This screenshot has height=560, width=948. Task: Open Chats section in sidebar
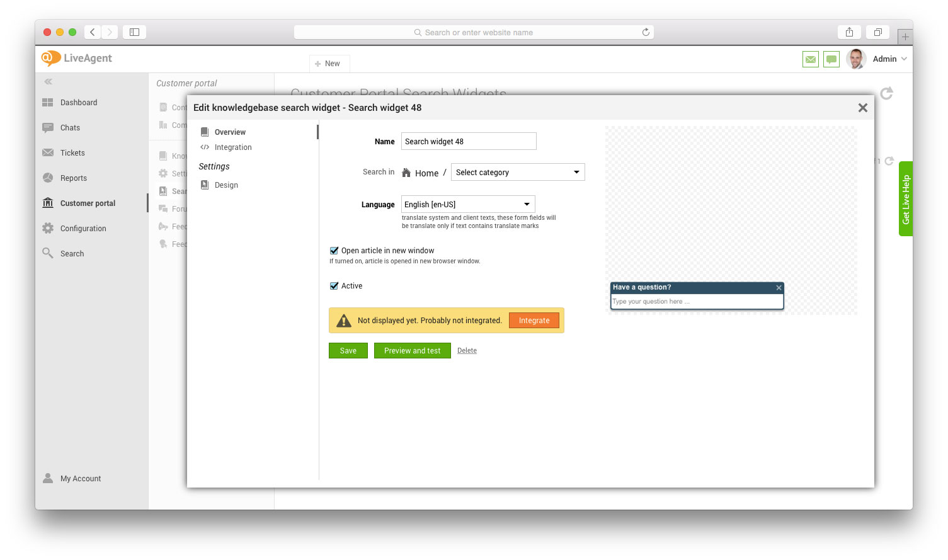[x=70, y=128]
